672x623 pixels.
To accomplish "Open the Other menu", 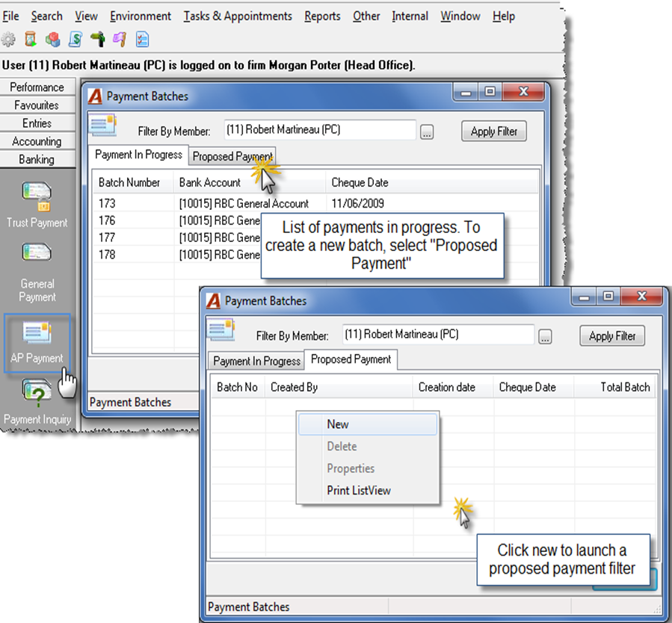I will (366, 16).
